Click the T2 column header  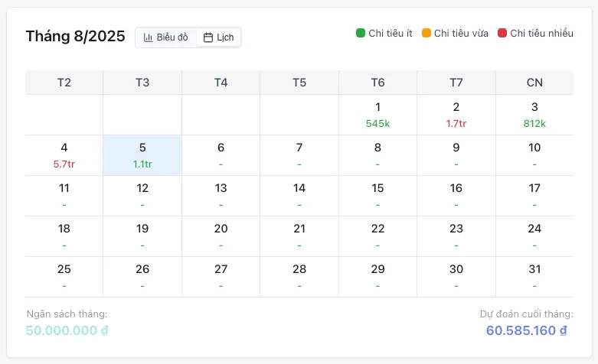click(64, 83)
